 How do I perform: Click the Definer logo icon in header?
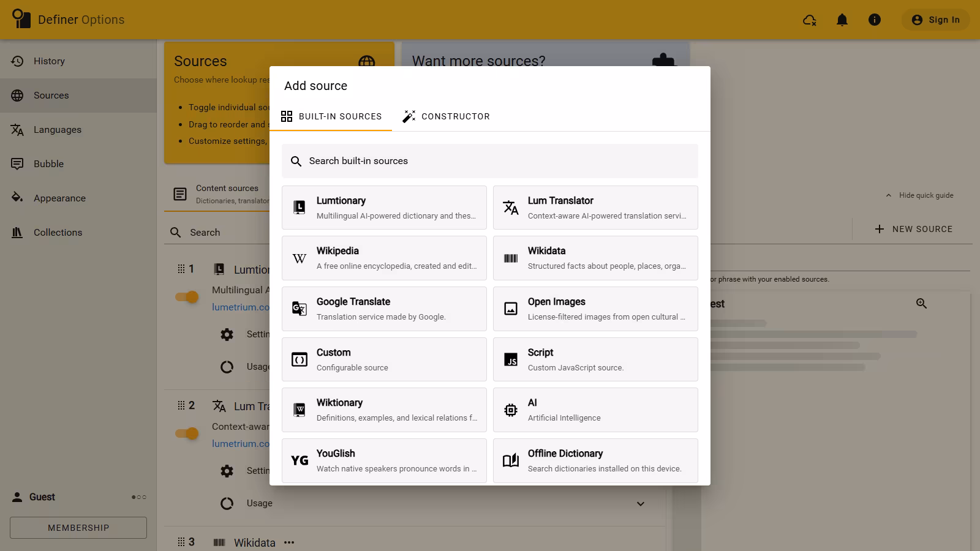click(x=21, y=19)
